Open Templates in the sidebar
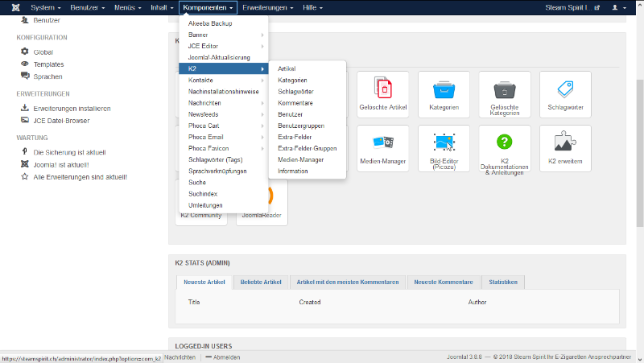 point(48,64)
